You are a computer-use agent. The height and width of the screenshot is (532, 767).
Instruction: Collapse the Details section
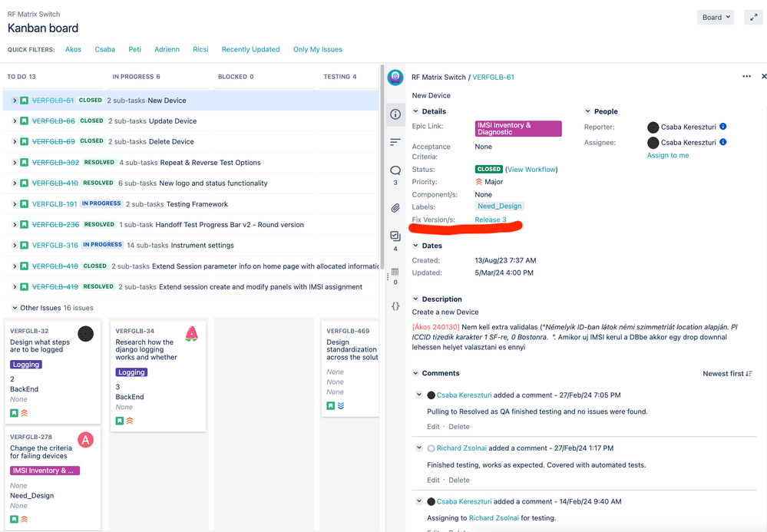[x=415, y=111]
